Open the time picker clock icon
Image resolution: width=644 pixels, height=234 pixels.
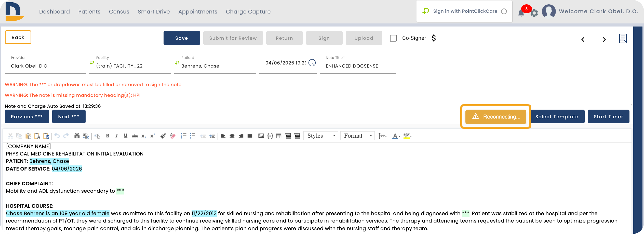[x=312, y=63]
